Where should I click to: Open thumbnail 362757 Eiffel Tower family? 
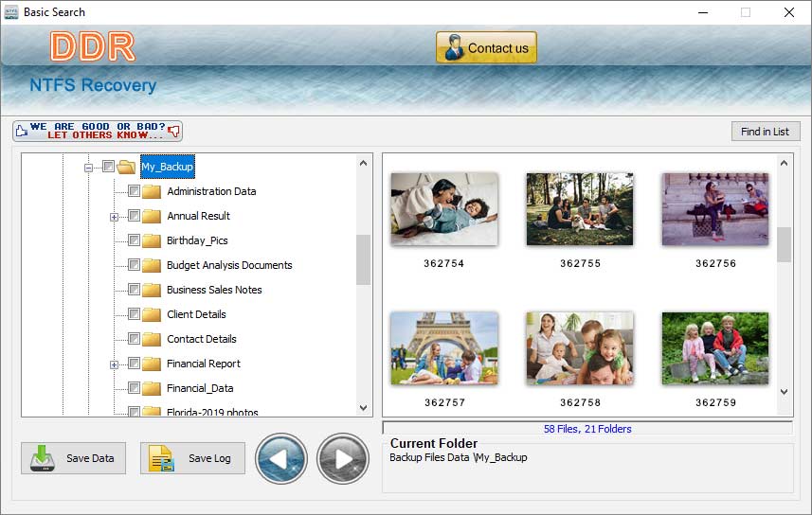click(444, 347)
